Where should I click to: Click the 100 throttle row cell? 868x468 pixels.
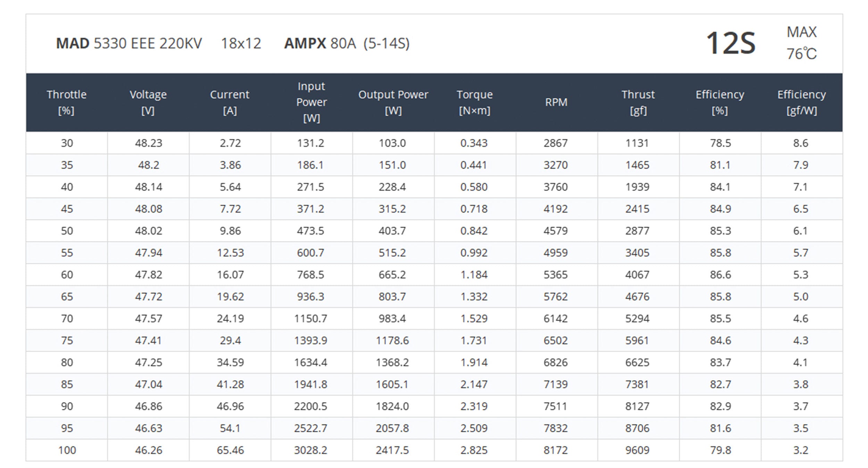(x=67, y=450)
